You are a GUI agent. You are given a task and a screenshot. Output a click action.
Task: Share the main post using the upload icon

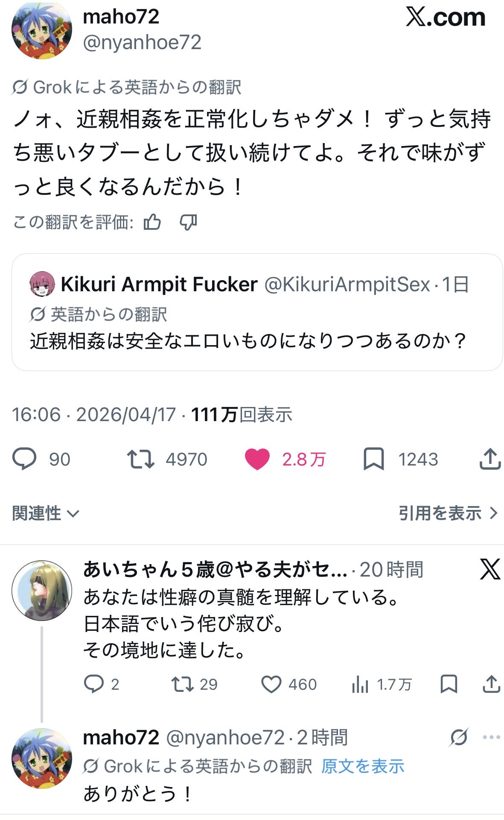click(490, 459)
